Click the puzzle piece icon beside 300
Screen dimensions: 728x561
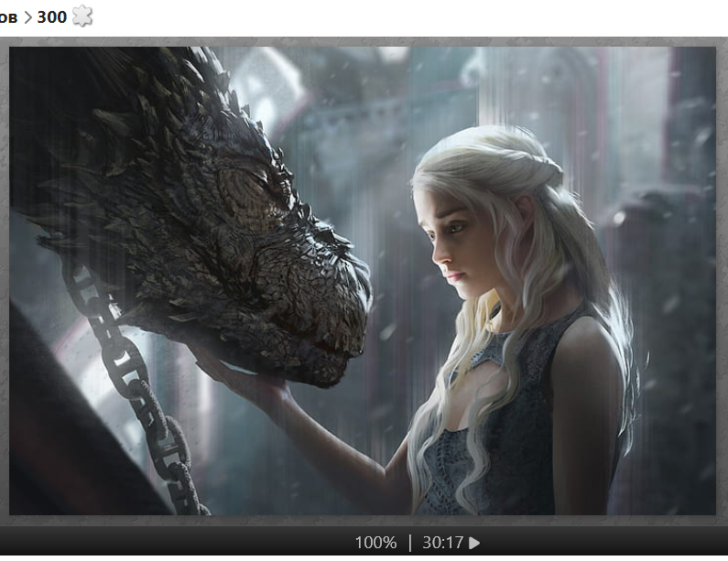(x=82, y=16)
